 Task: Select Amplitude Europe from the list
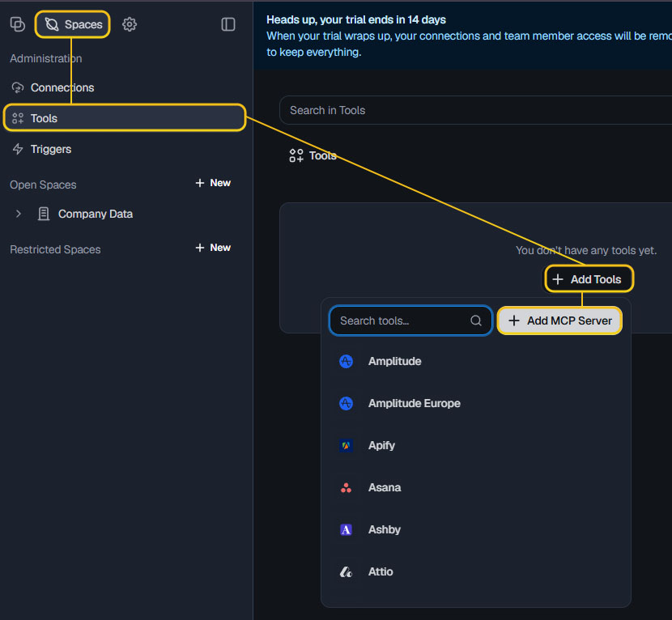tap(476, 403)
